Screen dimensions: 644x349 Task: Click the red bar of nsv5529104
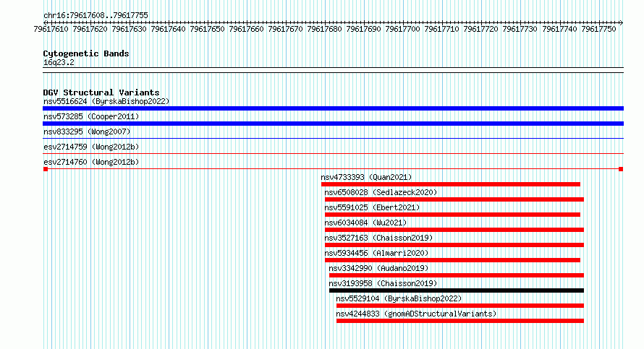point(460,306)
